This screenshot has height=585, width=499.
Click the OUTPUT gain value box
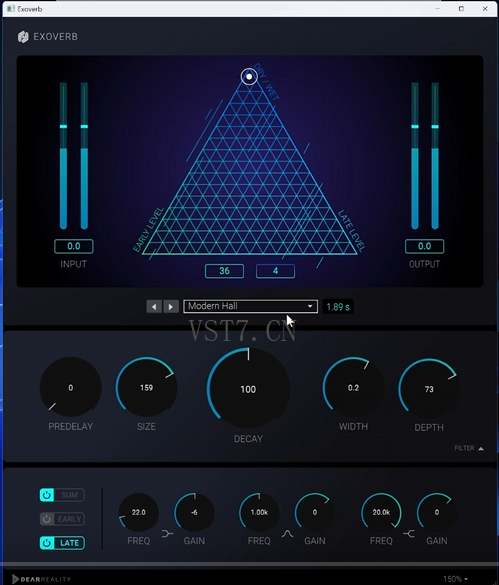pos(424,246)
